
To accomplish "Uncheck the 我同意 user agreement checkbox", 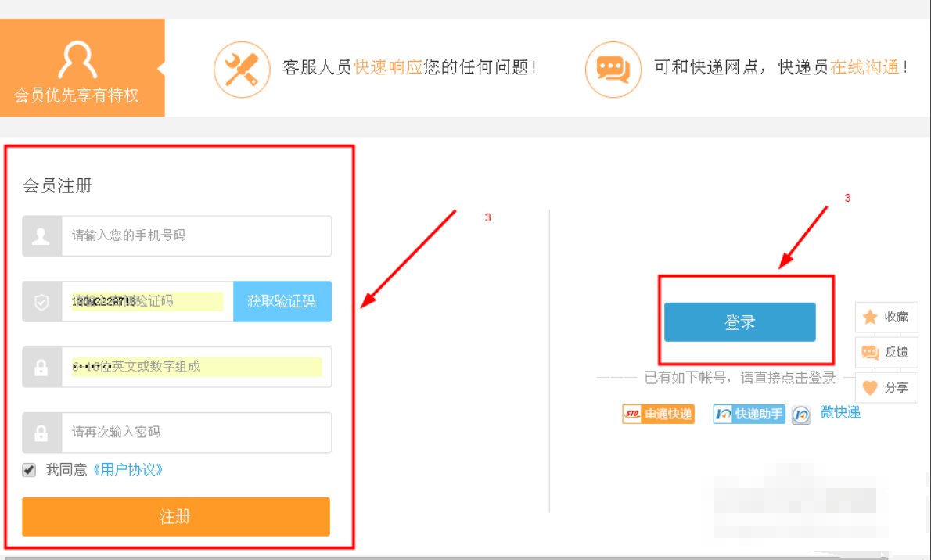I will tap(29, 469).
